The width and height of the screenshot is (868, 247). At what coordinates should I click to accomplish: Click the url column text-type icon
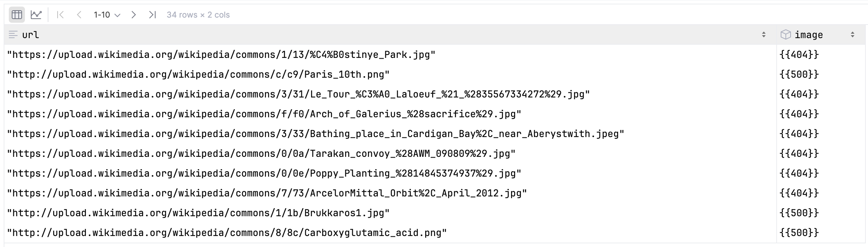tap(13, 35)
